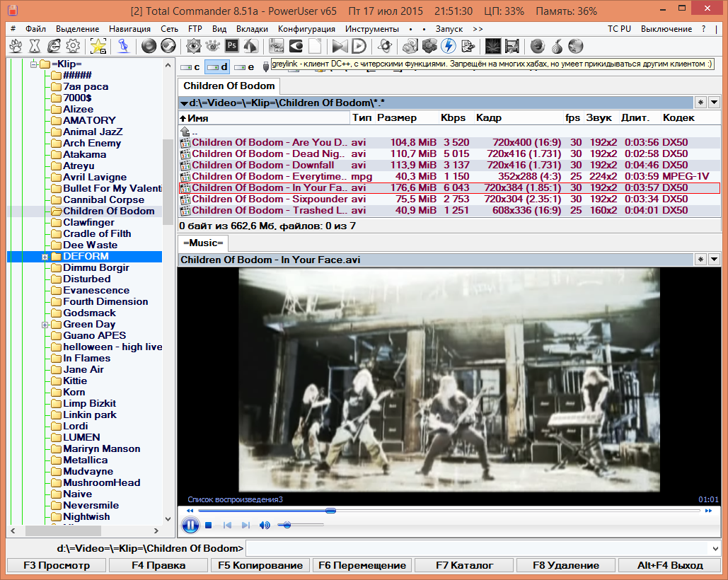Click the volume slider knob
This screenshot has width=728, height=580.
pos(287,525)
